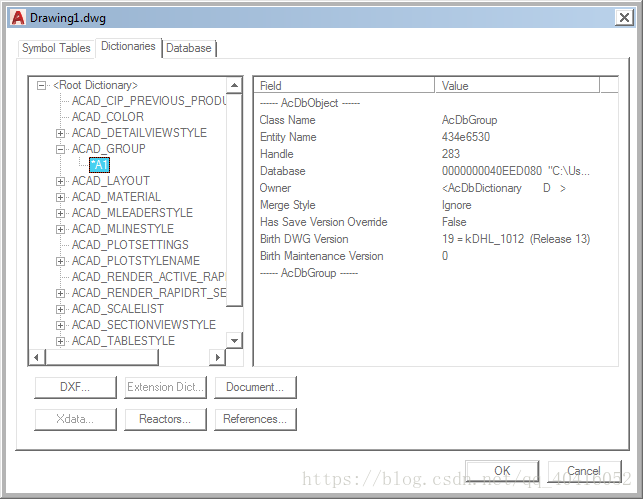643x499 pixels.
Task: Click the tree scroll left arrow
Action: pyautogui.click(x=36, y=357)
